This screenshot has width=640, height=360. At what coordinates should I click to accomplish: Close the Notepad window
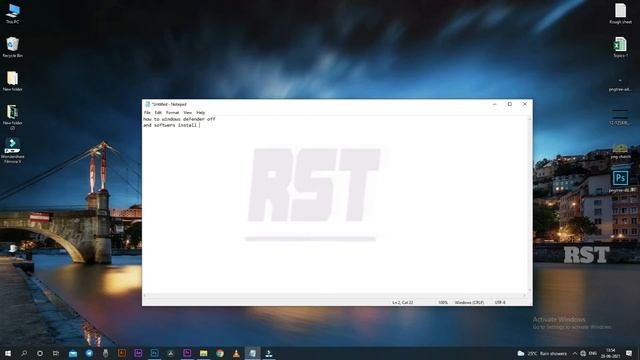coord(525,104)
